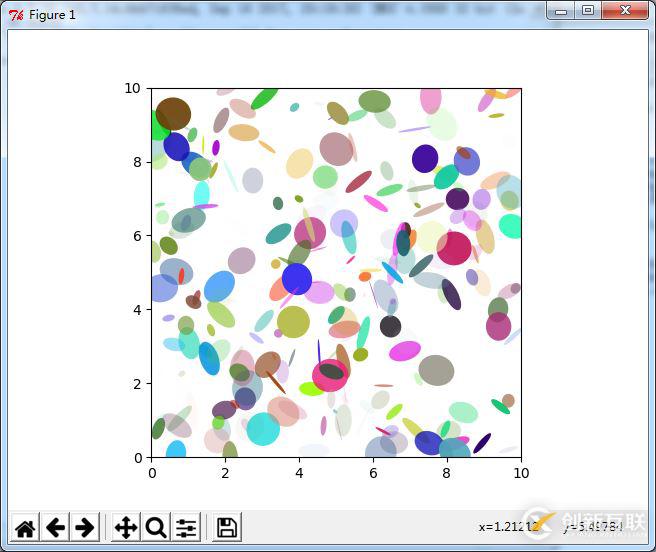This screenshot has height=552, width=656.
Task: Maximize the Figure 1 window
Action: click(588, 11)
